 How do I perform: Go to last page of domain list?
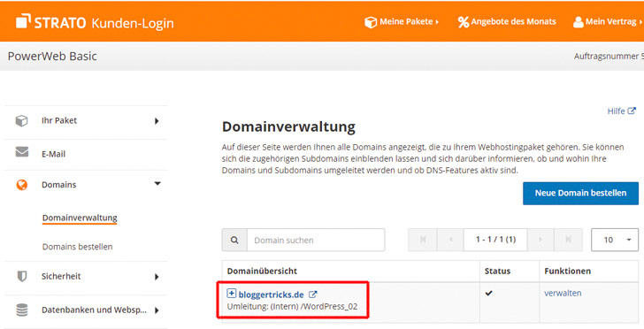point(568,240)
